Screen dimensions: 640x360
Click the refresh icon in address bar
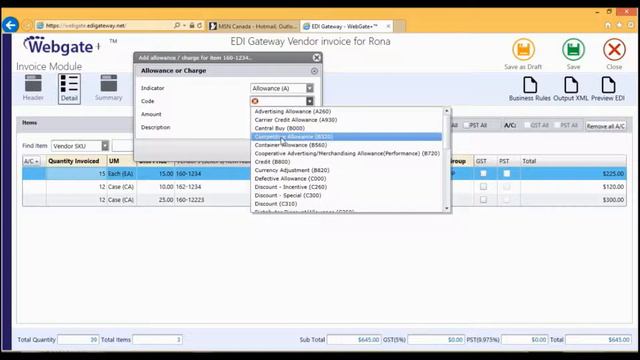click(200, 25)
